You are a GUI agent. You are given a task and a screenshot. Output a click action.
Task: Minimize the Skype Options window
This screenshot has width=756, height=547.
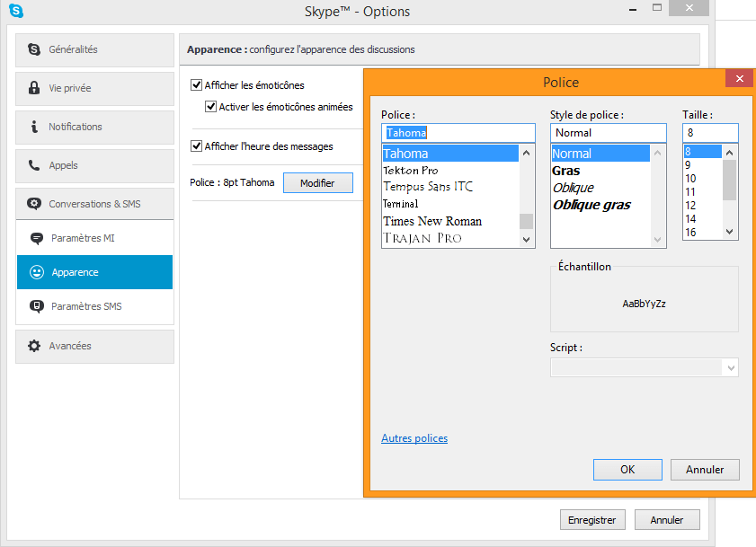[633, 9]
